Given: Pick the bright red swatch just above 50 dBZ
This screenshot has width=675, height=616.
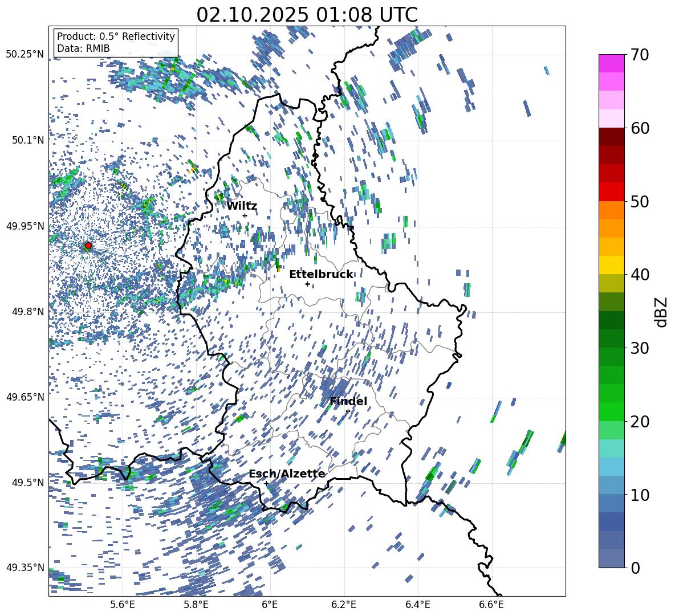Looking at the screenshot, I should pyautogui.click(x=612, y=191).
